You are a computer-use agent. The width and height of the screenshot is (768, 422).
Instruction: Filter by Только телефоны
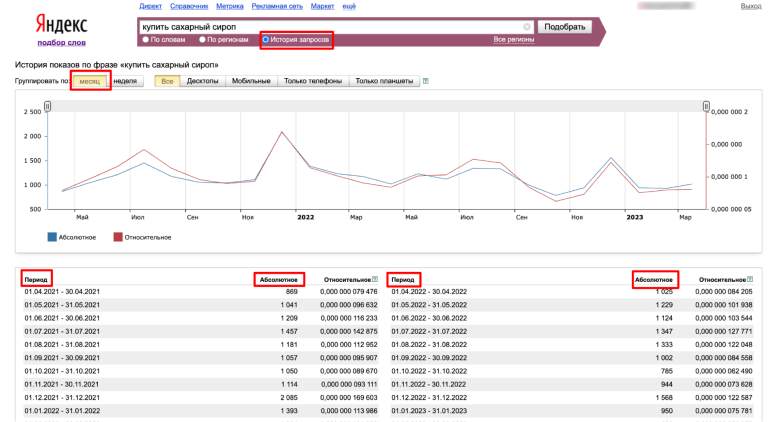coord(313,81)
